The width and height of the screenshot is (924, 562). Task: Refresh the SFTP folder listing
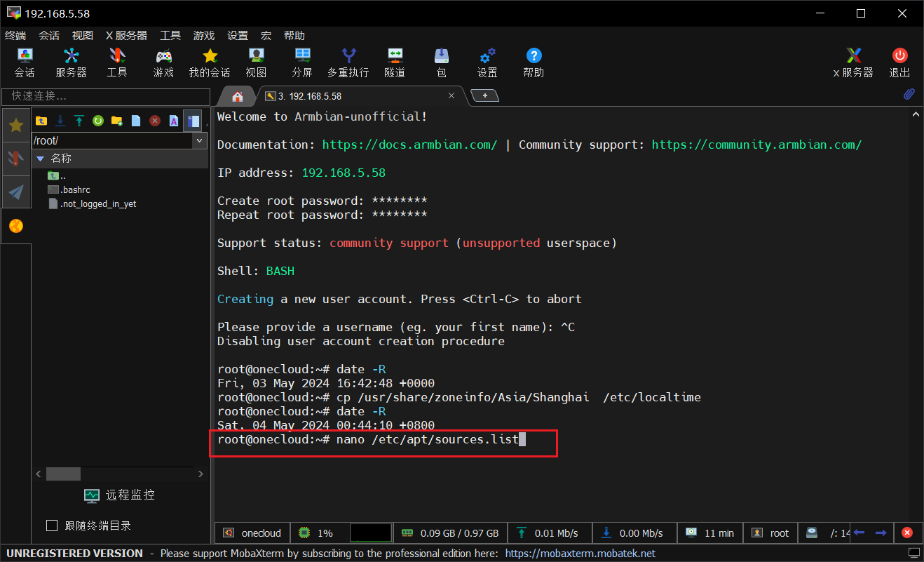[x=98, y=121]
